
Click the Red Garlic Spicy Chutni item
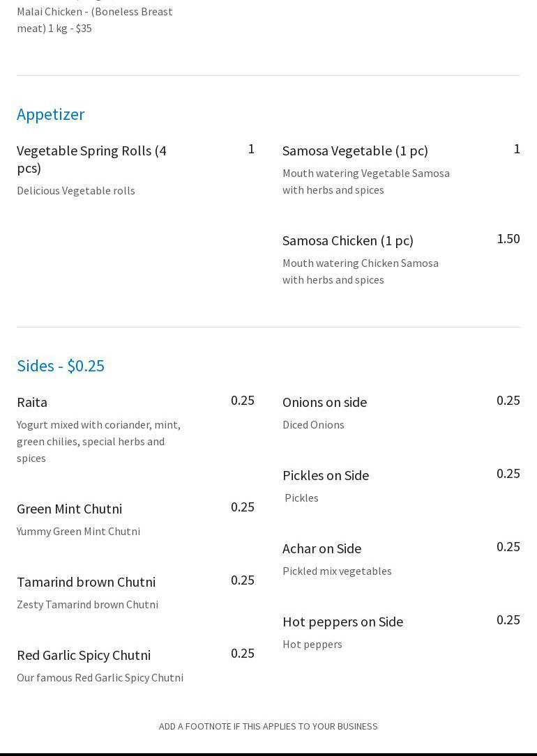pyautogui.click(x=84, y=655)
